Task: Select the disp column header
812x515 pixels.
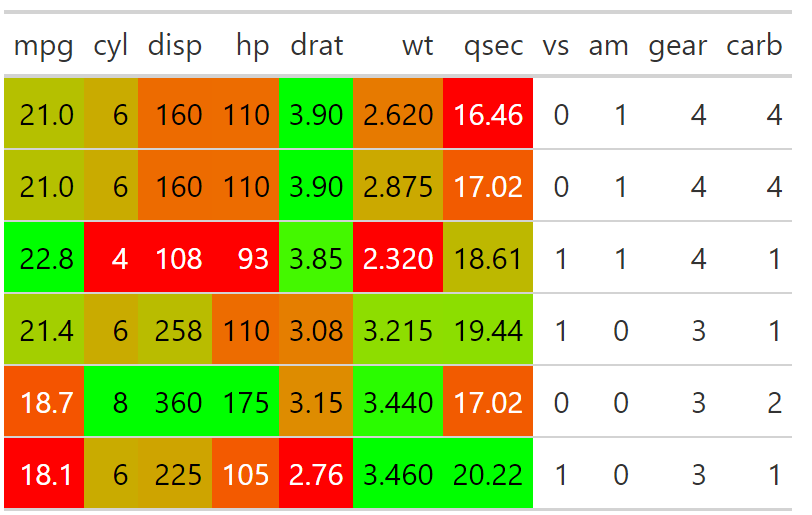Action: click(175, 45)
